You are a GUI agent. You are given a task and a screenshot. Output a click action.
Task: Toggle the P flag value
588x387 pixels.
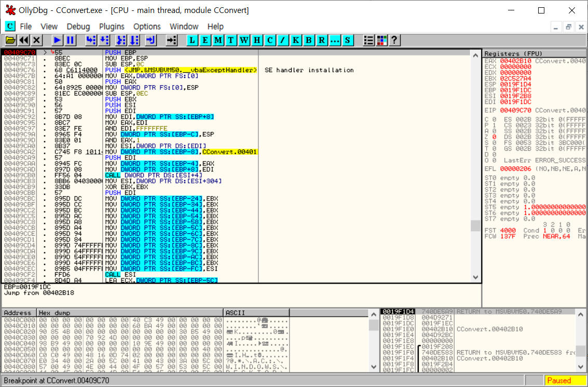click(x=494, y=125)
